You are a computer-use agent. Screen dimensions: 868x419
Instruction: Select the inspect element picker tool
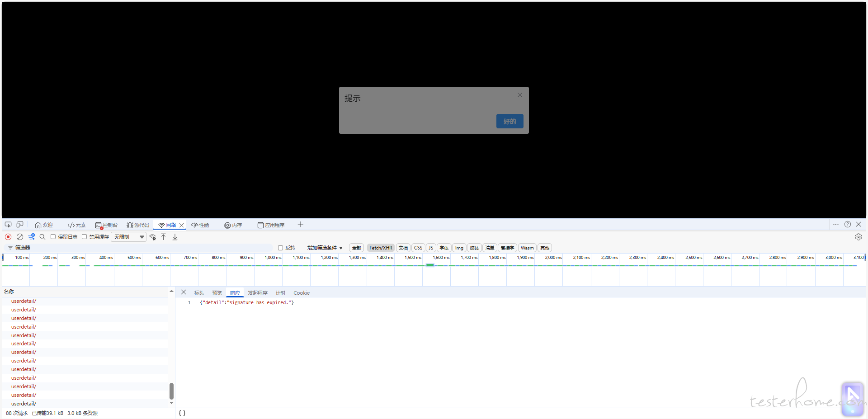tap(8, 225)
